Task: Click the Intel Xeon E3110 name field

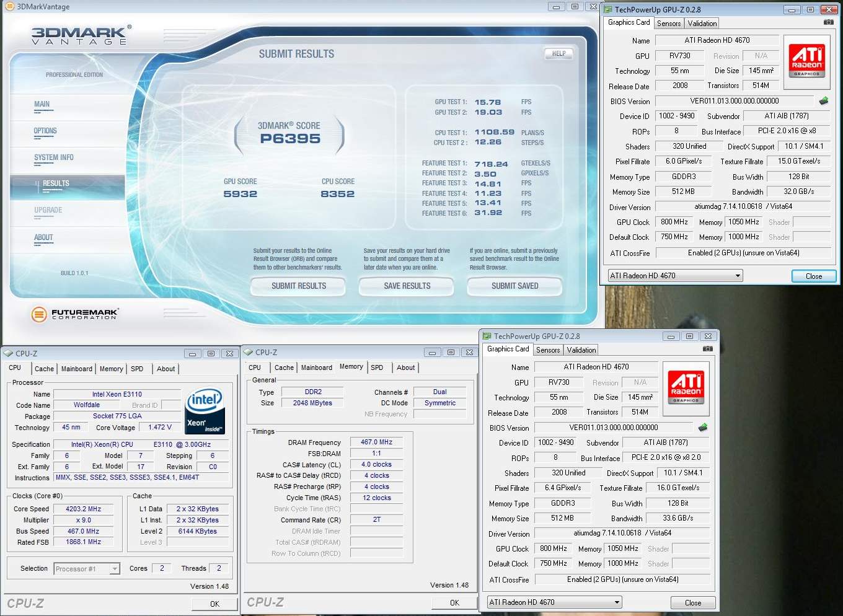Action: pos(117,394)
